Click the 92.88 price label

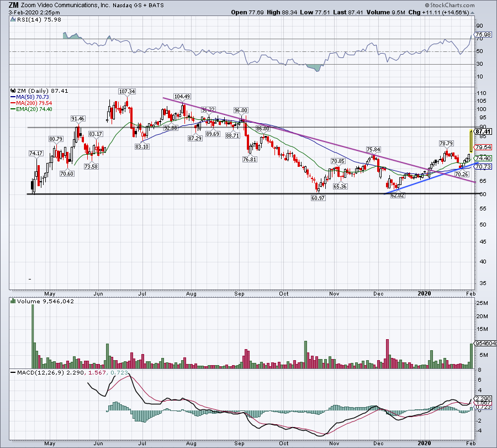pos(171,128)
